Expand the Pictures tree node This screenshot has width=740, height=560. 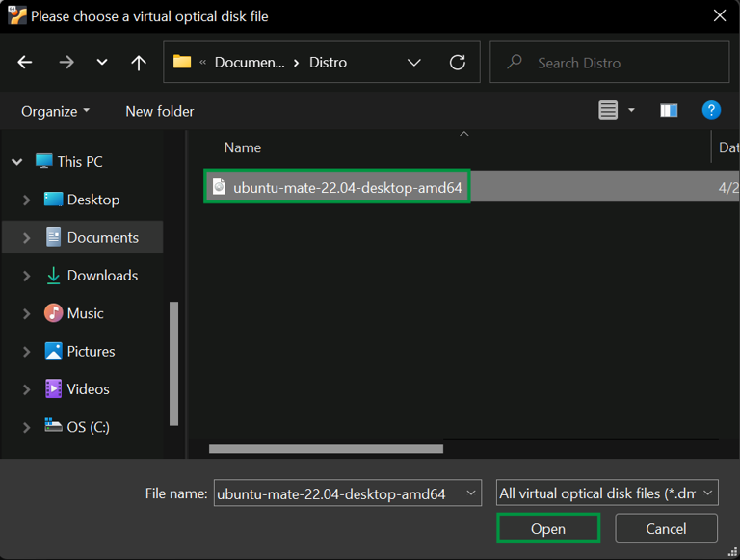(x=26, y=351)
